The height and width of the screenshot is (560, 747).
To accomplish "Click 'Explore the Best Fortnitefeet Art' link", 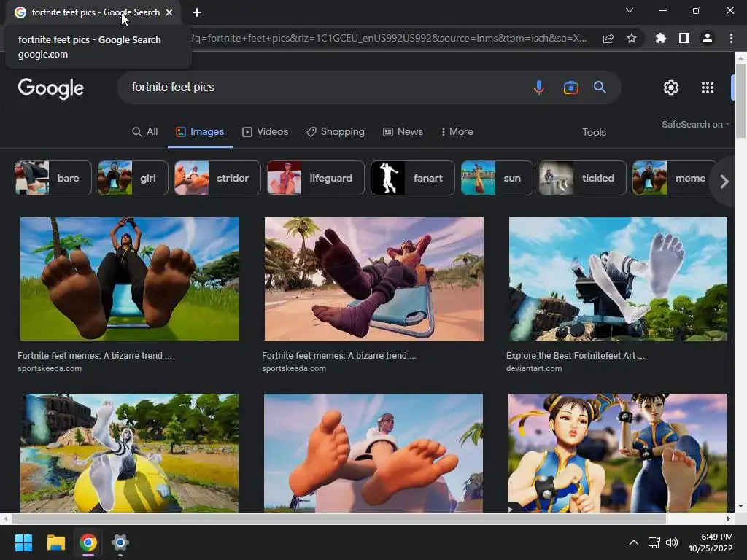I will 575,356.
